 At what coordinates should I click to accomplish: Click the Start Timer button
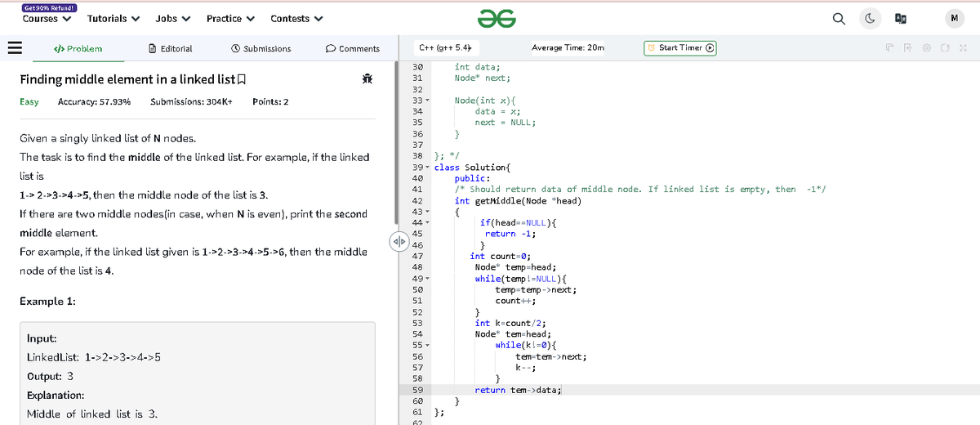pyautogui.click(x=681, y=47)
